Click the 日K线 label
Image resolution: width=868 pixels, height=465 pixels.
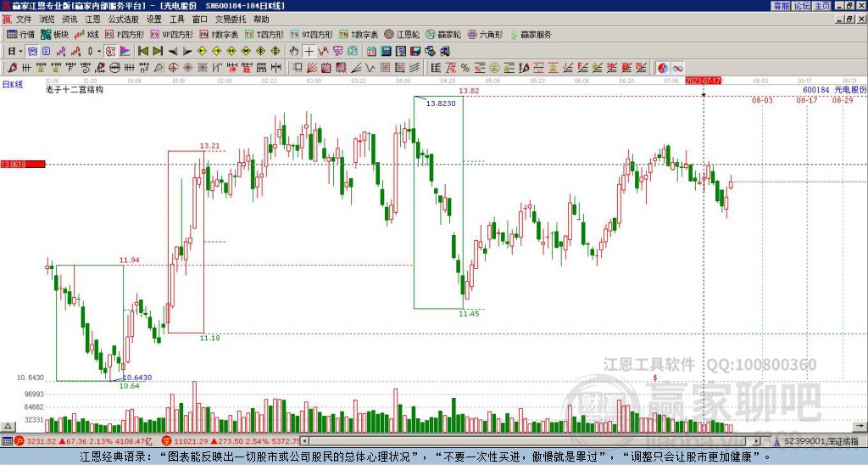[13, 84]
